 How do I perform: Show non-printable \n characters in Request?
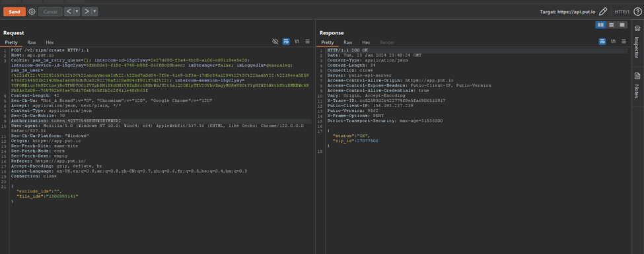click(x=297, y=42)
